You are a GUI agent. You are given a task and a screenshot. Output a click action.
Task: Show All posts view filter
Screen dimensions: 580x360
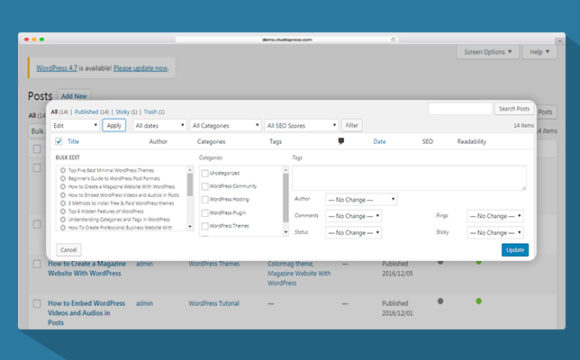tap(54, 112)
